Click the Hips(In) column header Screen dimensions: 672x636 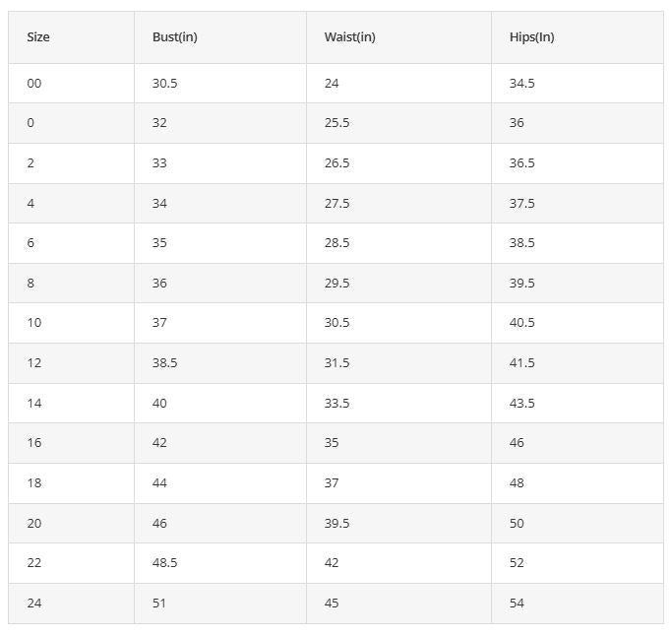click(x=532, y=37)
